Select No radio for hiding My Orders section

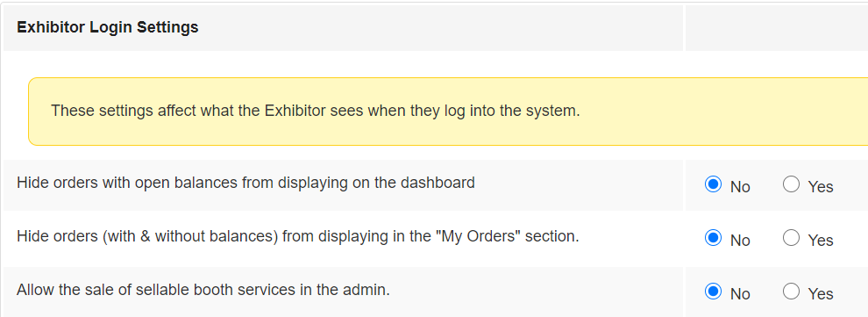(713, 238)
